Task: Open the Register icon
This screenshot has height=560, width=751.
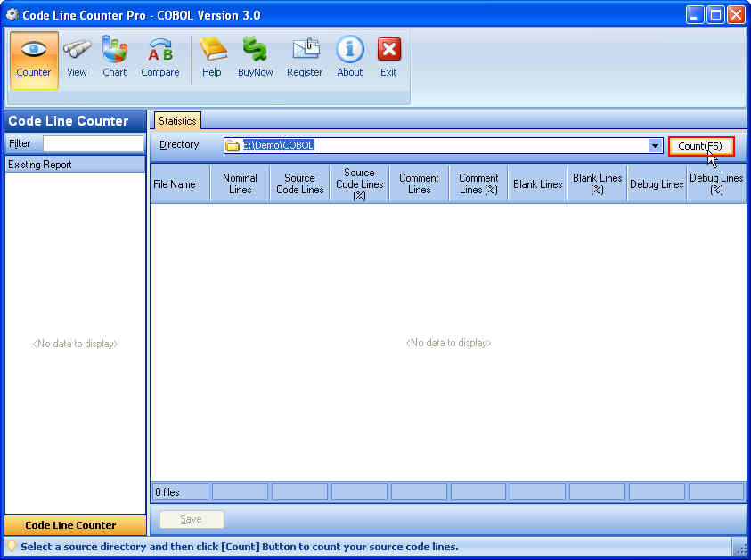Action: pos(305,55)
